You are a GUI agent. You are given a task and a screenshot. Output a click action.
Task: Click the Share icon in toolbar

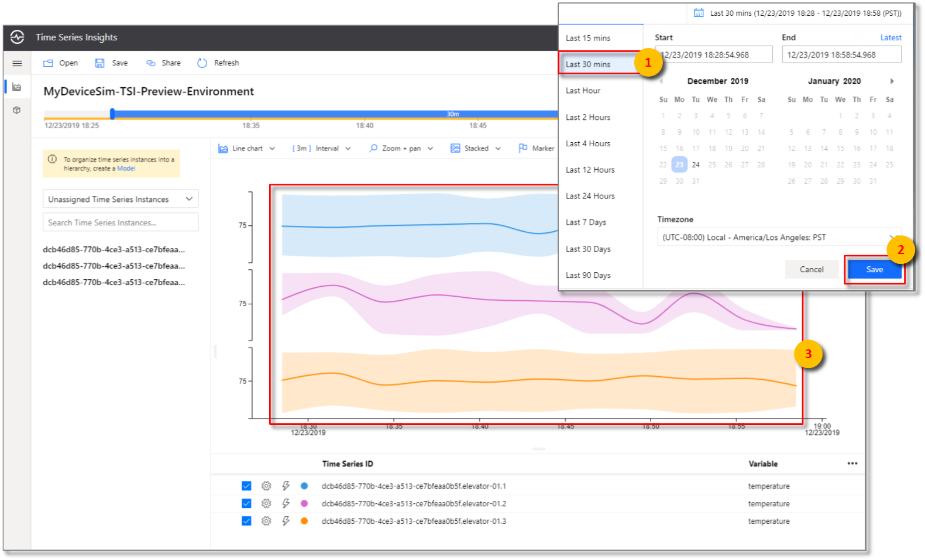click(x=151, y=63)
